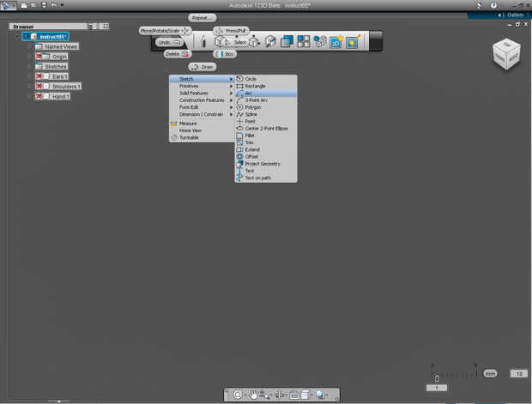Viewport: 532px width, 404px height.
Task: Expand the Construction Features submenu
Action: (202, 100)
